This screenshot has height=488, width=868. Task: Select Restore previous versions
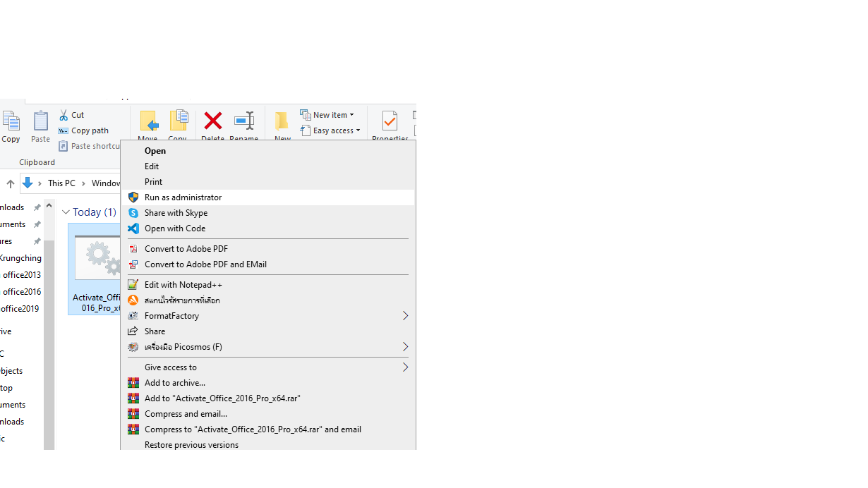click(x=268, y=445)
